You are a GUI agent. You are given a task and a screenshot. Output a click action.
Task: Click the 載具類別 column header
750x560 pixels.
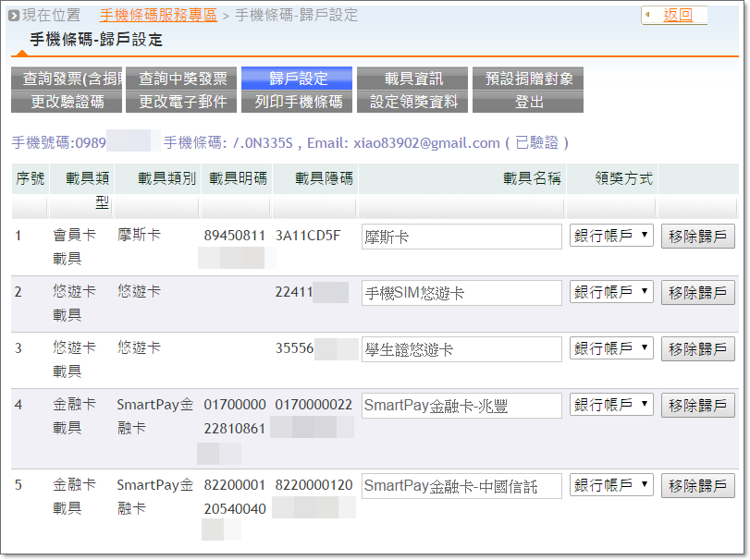(167, 178)
